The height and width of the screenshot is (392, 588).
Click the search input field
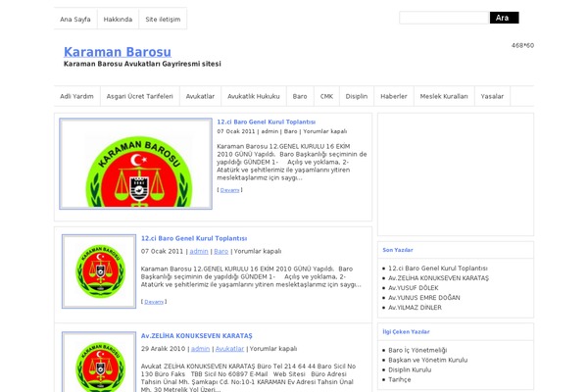(x=444, y=18)
